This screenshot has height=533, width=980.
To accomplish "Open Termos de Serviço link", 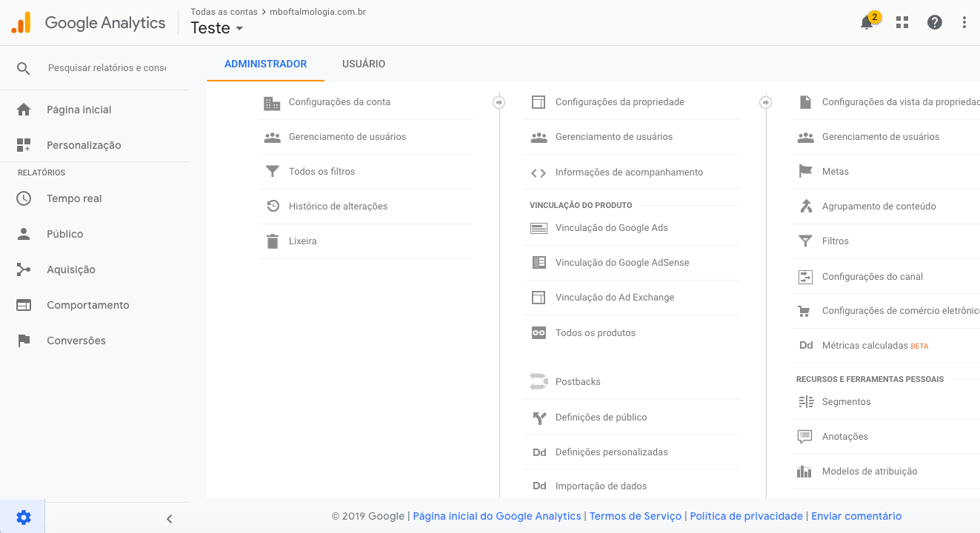I will click(636, 516).
